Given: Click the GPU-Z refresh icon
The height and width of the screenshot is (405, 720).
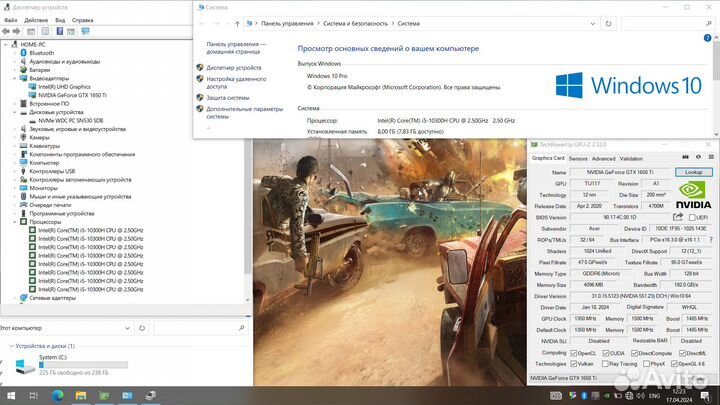Looking at the screenshot, I should pos(698,157).
